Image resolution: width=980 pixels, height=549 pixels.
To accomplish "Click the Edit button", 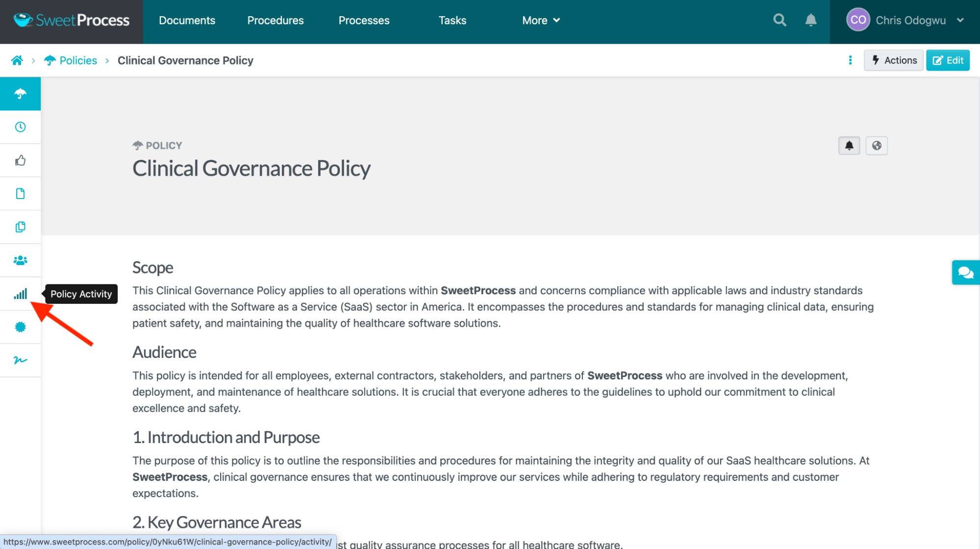I will (x=948, y=60).
